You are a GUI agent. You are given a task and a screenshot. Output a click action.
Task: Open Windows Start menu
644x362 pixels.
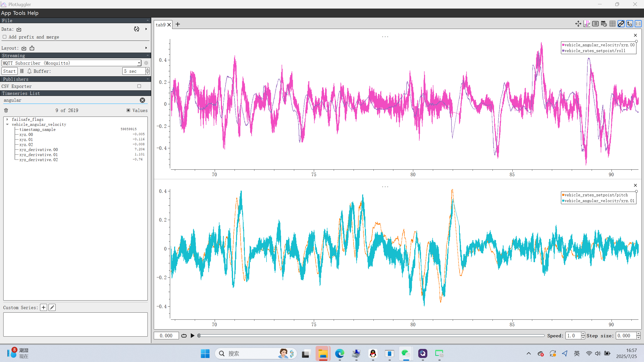click(205, 354)
